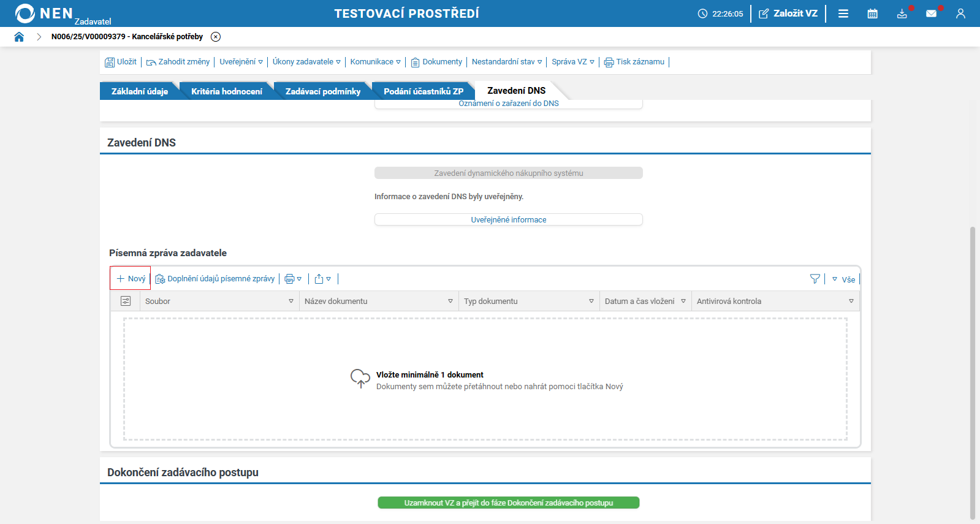Click the clock showing 22:26:05

pyautogui.click(x=720, y=13)
